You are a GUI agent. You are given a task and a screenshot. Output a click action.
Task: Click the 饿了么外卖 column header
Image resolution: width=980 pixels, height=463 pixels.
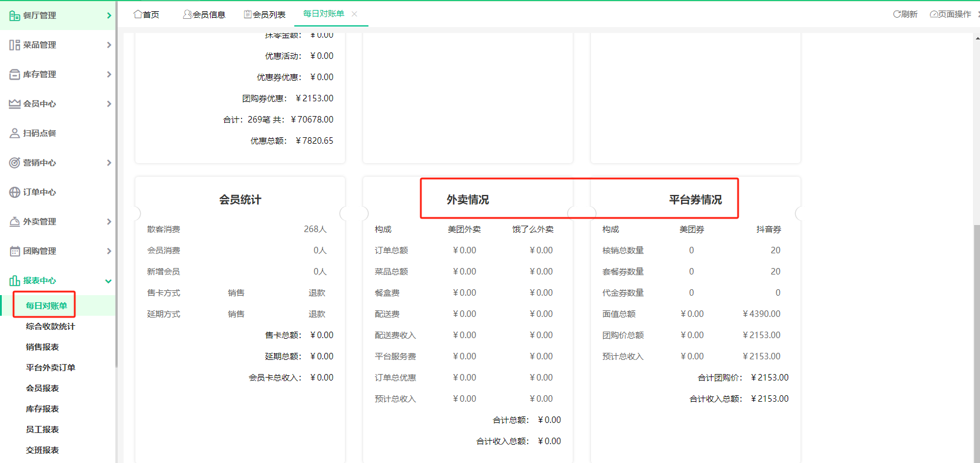(533, 229)
